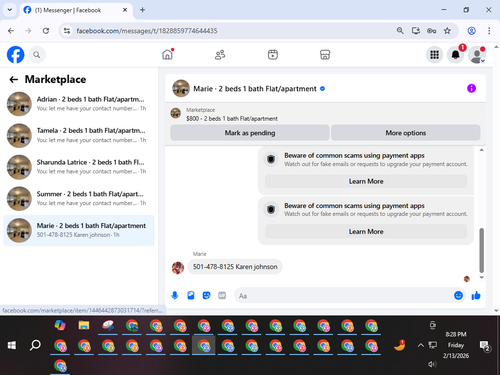The width and height of the screenshot is (500, 375).
Task: Click the Facebook logo
Action: [16, 55]
